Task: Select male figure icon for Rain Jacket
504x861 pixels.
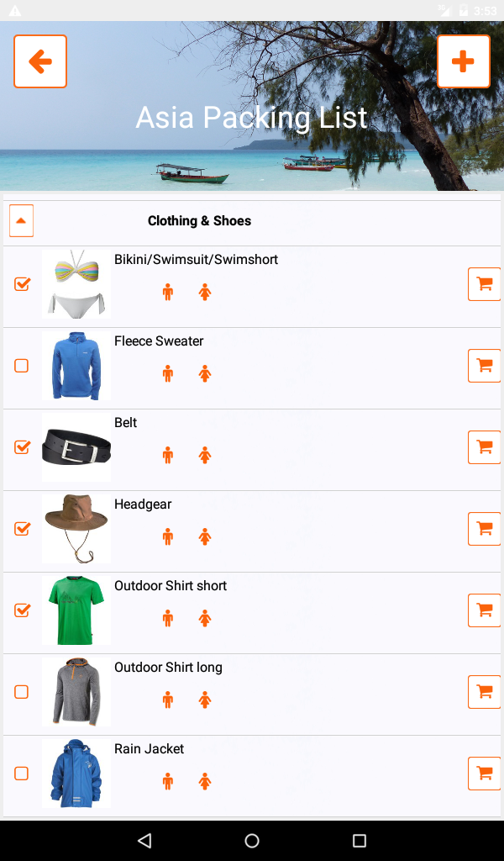Action: (168, 781)
